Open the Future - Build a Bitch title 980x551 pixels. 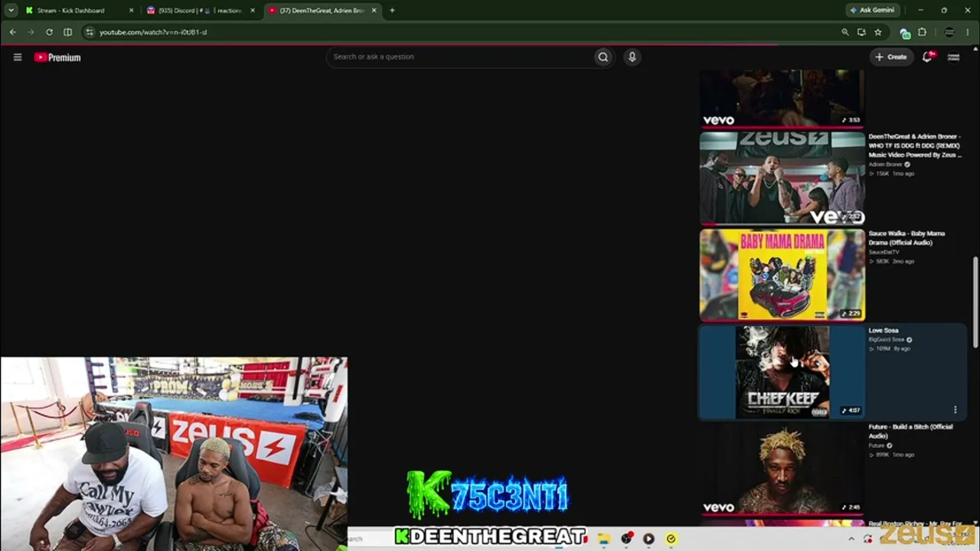click(x=910, y=432)
